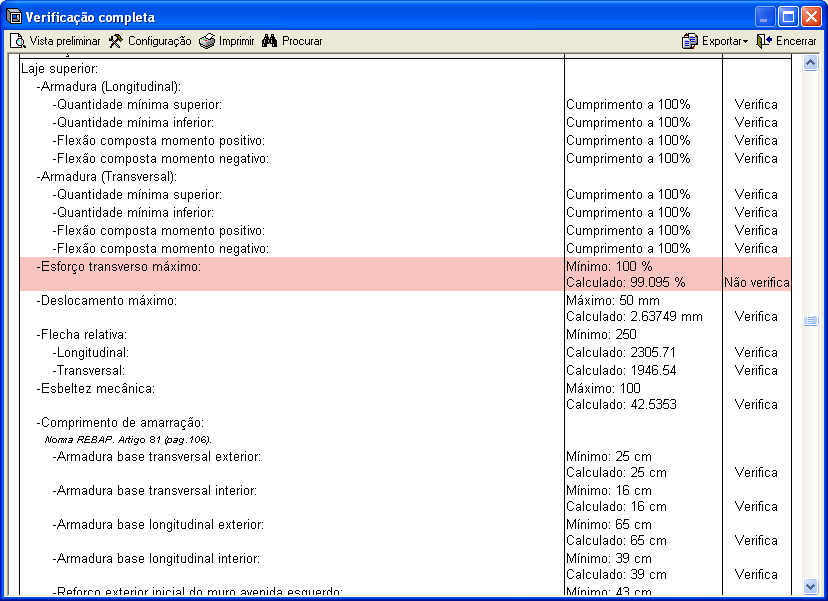Click the window icon in title bar
828x601 pixels.
[13, 17]
